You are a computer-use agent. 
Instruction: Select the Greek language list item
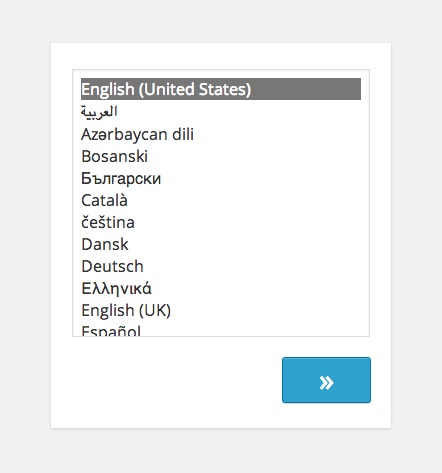pos(221,288)
